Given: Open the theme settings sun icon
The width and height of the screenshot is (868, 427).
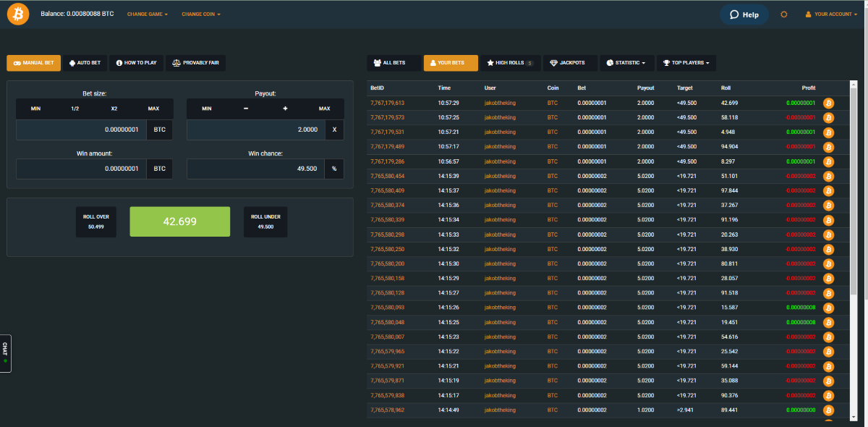Looking at the screenshot, I should [x=783, y=14].
